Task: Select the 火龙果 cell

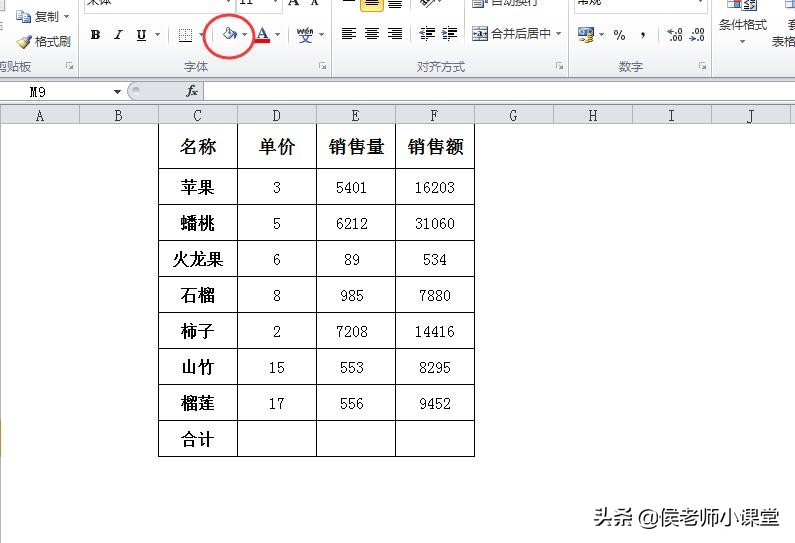Action: tap(198, 259)
